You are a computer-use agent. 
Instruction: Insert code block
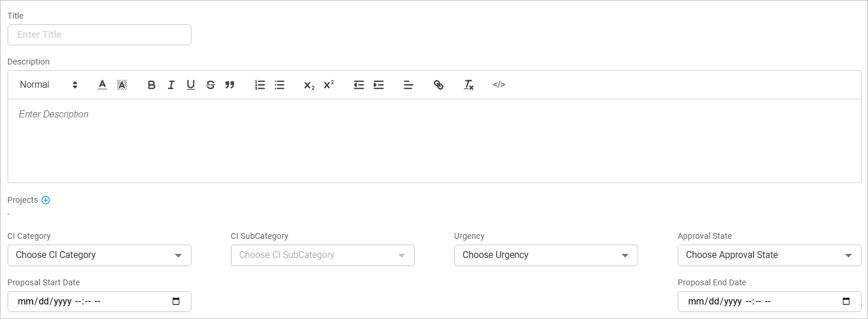pyautogui.click(x=499, y=85)
